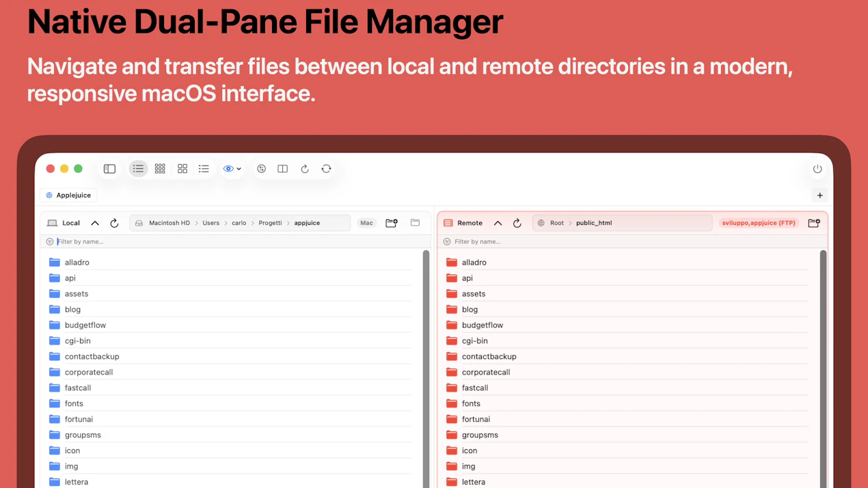
Task: Click Root in remote breadcrumb
Action: tap(557, 223)
